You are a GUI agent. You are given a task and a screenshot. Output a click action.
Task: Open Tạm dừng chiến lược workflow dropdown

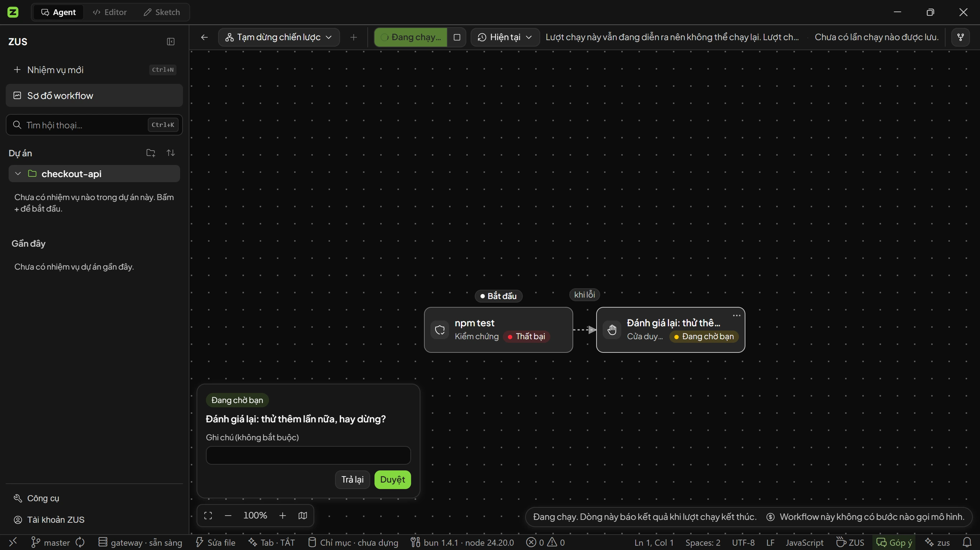[x=279, y=37]
